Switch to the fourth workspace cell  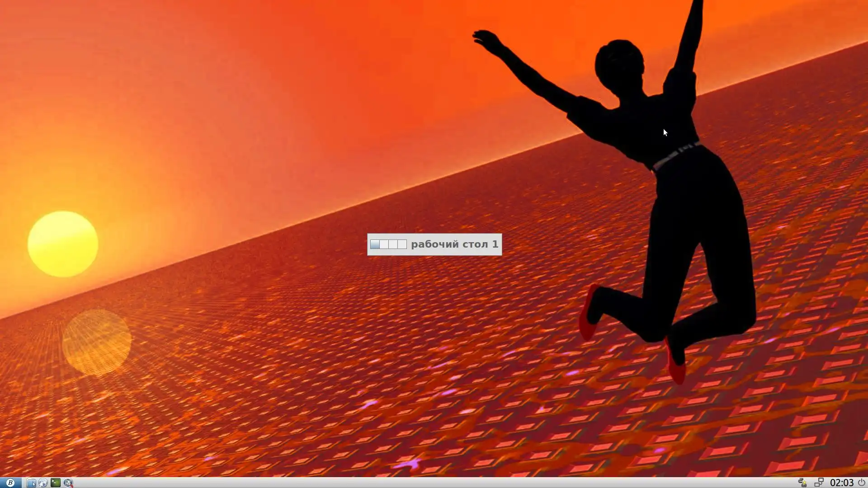[x=402, y=244]
